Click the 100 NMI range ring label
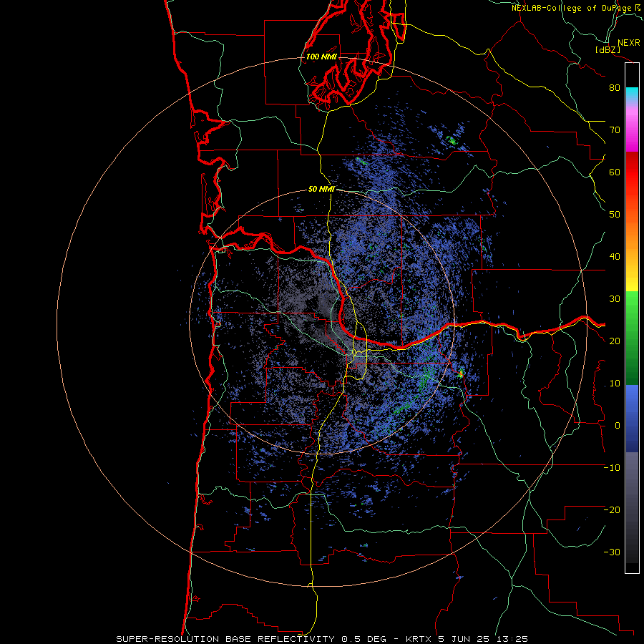The height and width of the screenshot is (644, 644). [321, 57]
